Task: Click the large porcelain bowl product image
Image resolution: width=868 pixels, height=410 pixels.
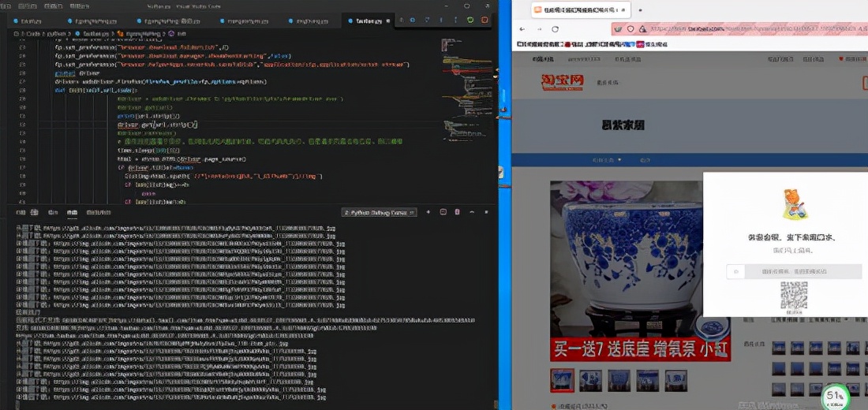Action: (641, 271)
